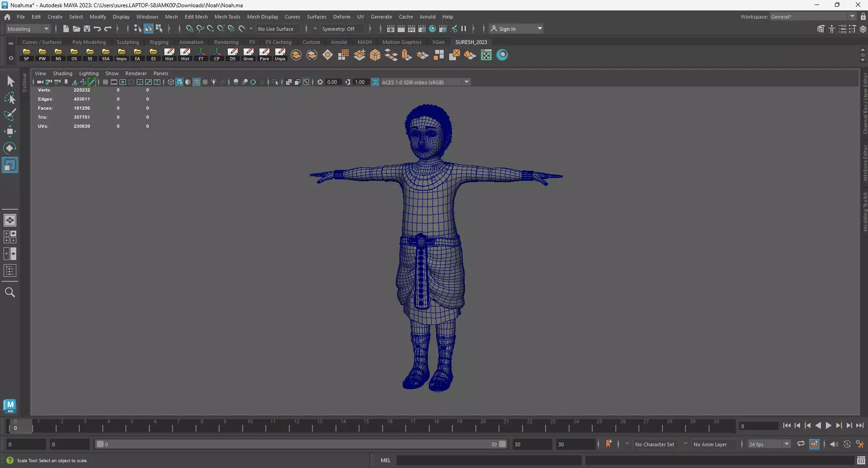This screenshot has width=868, height=468.
Task: Toggle playback looping
Action: [801, 444]
